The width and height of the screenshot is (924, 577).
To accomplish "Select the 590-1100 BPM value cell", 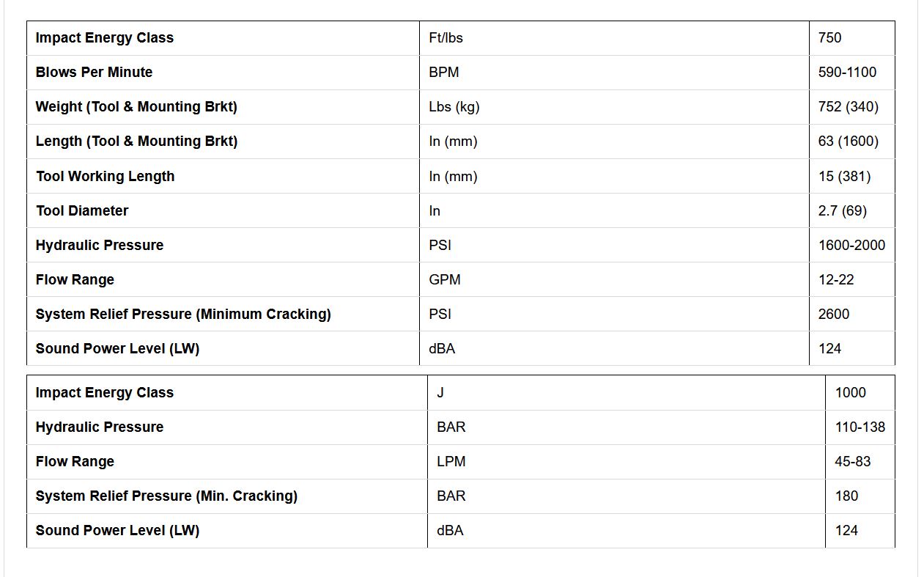I will tap(847, 73).
